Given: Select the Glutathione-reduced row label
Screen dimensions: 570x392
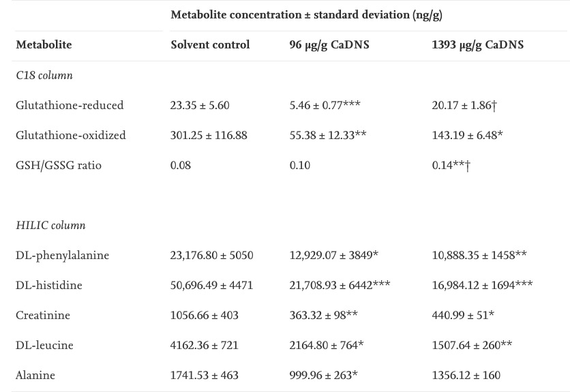Looking at the screenshot, I should click(70, 106).
